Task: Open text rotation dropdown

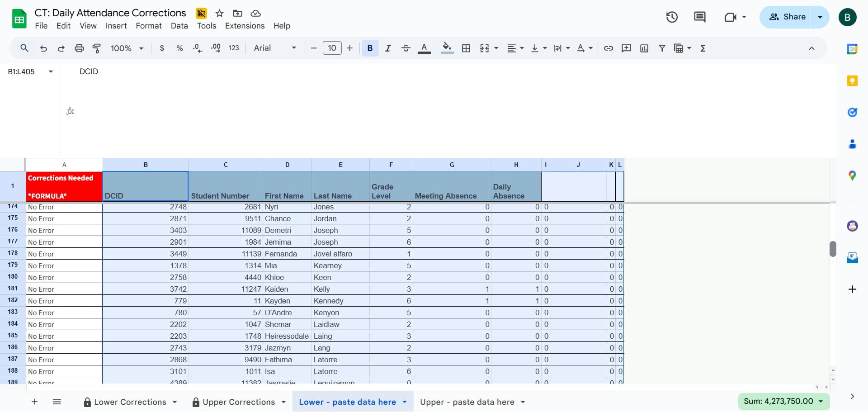Action: [585, 48]
